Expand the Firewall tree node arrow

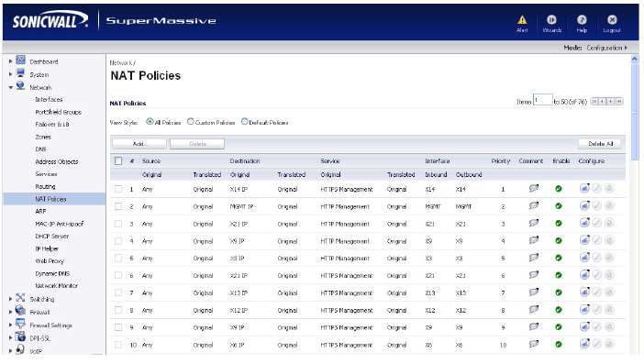[x=11, y=312]
